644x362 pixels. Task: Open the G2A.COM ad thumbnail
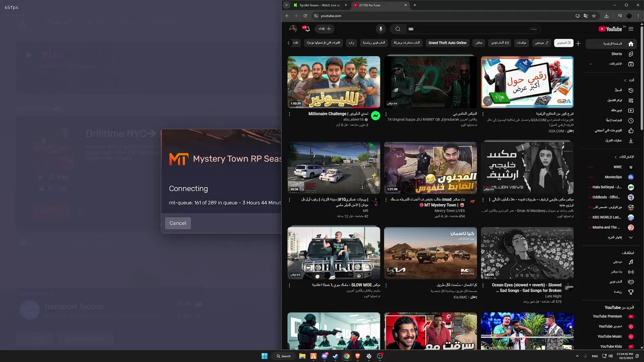click(527, 82)
